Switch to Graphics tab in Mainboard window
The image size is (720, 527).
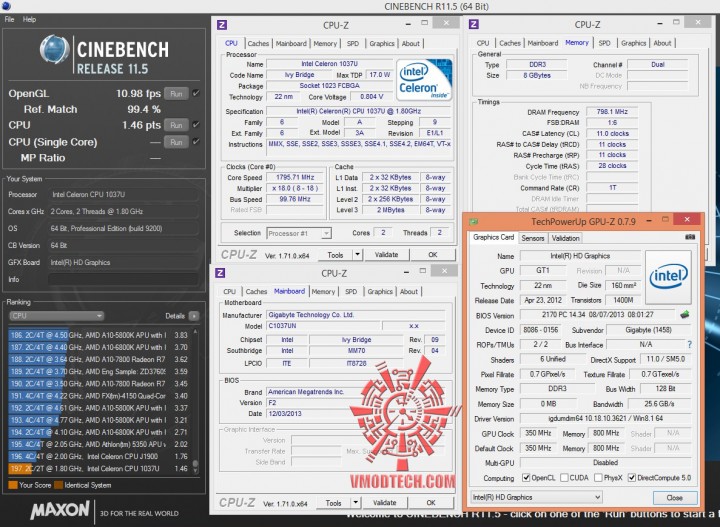[380, 292]
